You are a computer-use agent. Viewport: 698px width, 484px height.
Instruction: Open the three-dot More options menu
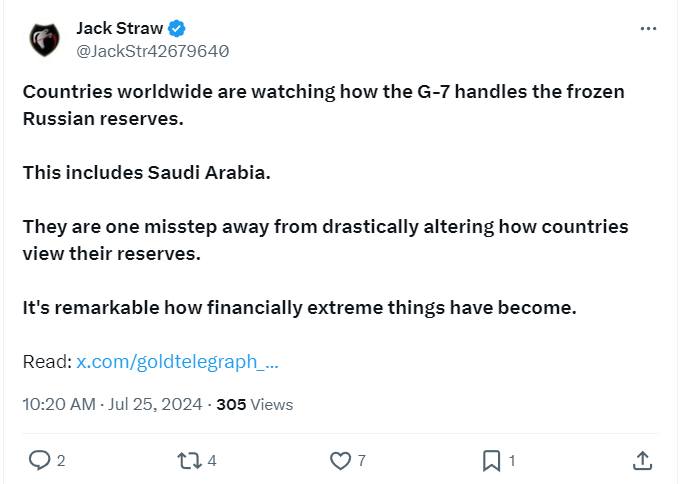point(648,29)
